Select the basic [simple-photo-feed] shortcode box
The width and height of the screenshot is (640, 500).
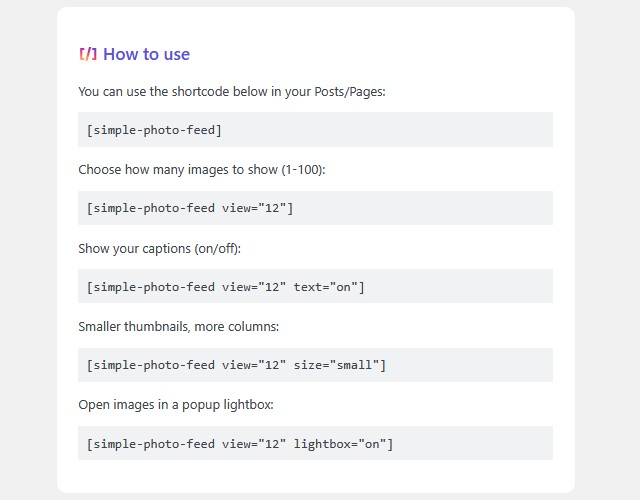click(x=315, y=130)
